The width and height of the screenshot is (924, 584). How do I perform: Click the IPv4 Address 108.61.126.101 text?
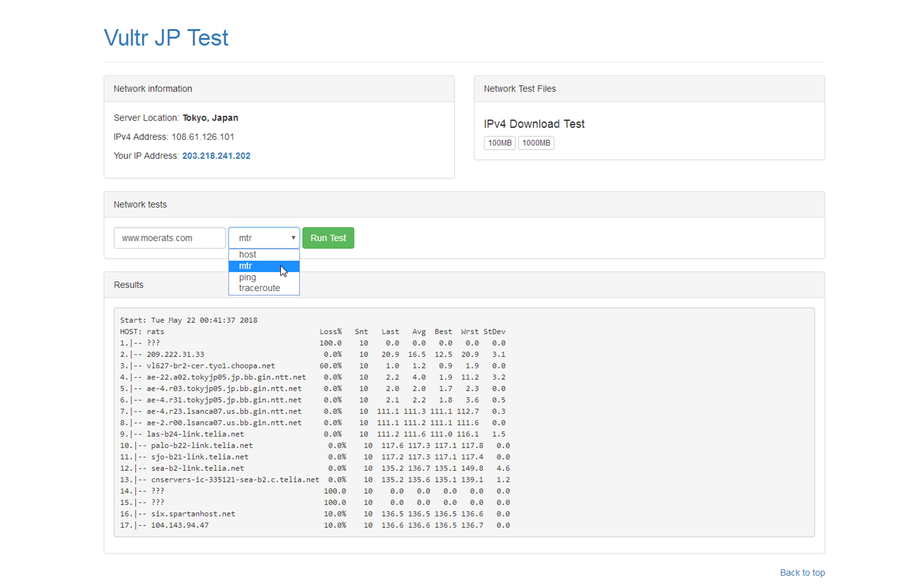click(x=174, y=137)
